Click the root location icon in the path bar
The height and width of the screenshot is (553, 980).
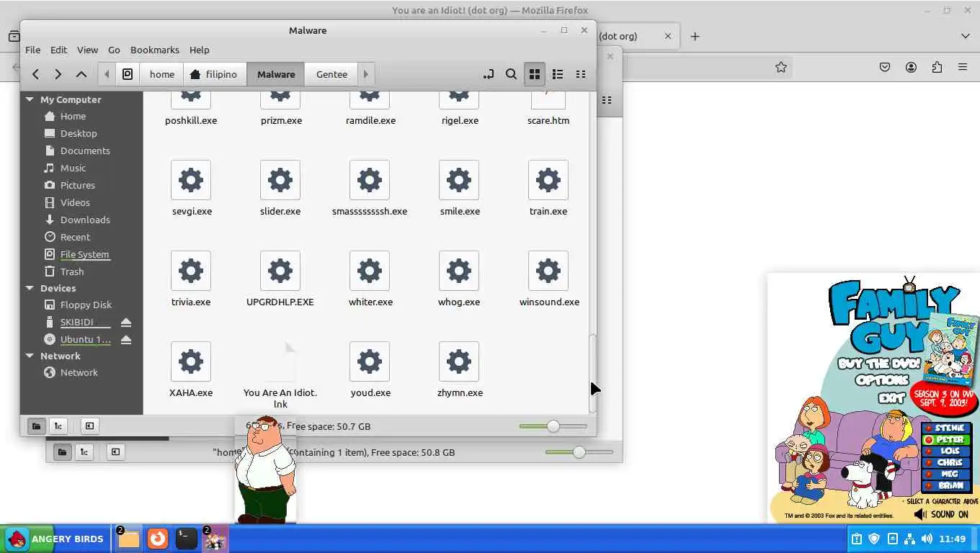tap(128, 74)
